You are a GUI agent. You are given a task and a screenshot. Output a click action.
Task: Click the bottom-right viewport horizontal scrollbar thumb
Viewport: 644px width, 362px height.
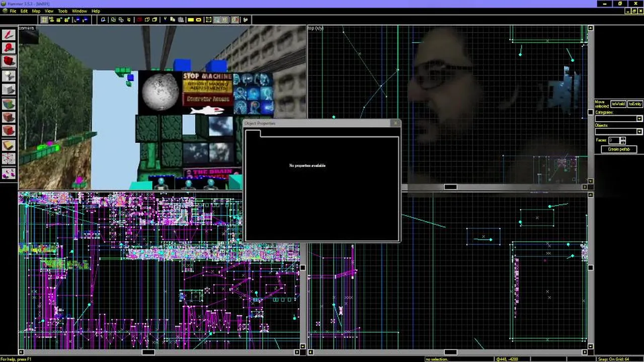pyautogui.click(x=450, y=352)
